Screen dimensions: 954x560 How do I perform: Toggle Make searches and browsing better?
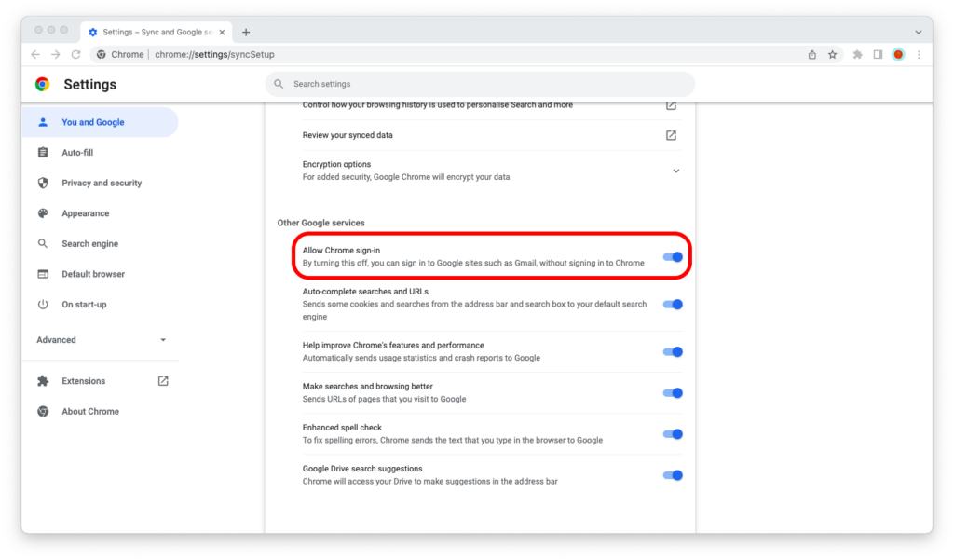point(673,393)
